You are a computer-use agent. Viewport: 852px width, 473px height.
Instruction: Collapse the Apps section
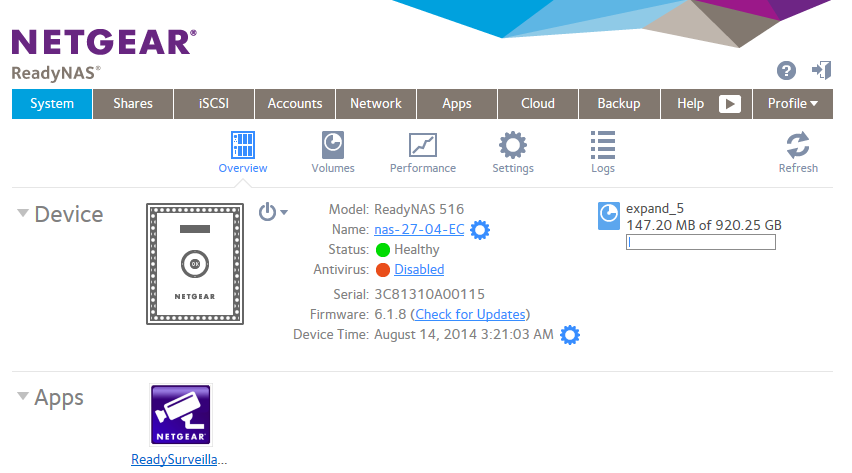[23, 397]
